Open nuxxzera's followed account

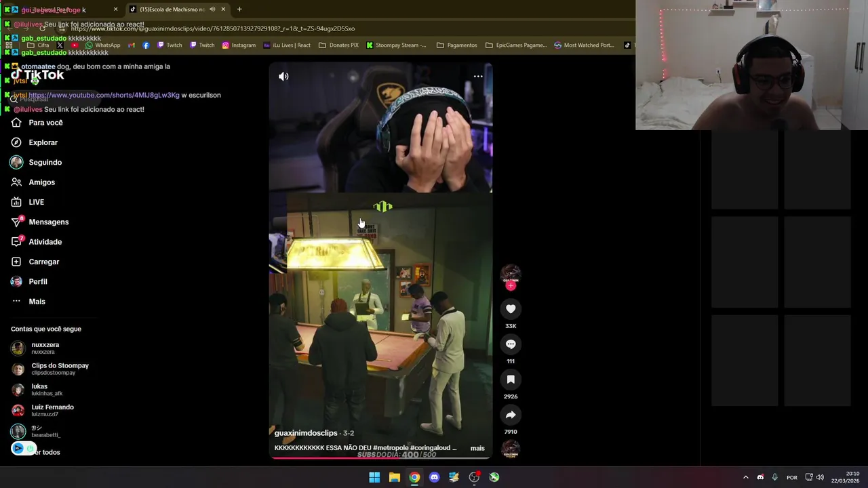(x=35, y=348)
